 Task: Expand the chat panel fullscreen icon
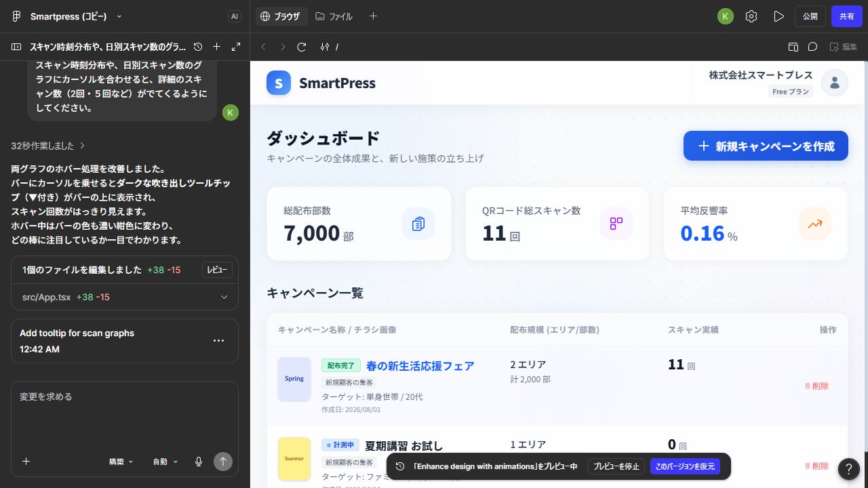tap(236, 47)
